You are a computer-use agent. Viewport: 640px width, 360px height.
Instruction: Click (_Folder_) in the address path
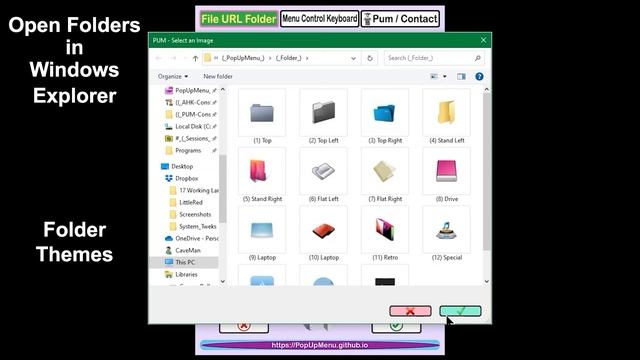[289, 58]
